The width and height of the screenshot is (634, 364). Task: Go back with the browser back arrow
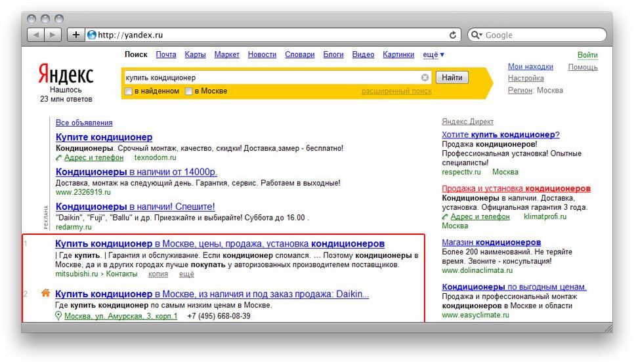(36, 35)
